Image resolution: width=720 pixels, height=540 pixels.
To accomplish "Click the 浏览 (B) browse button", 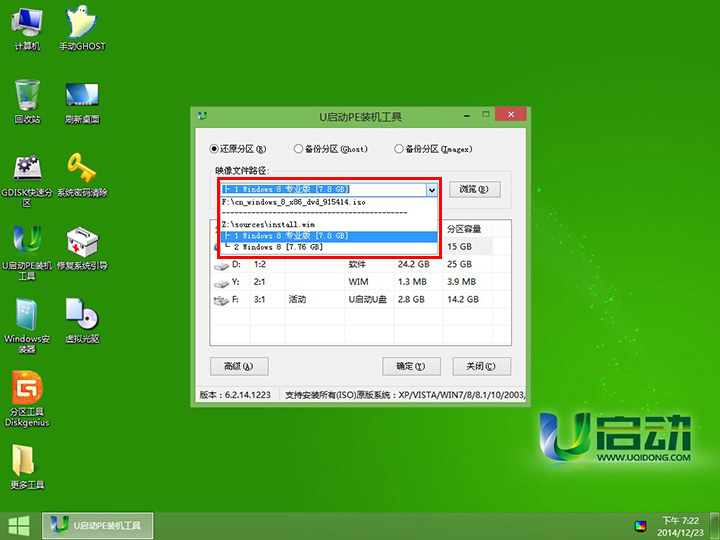I will 474,189.
